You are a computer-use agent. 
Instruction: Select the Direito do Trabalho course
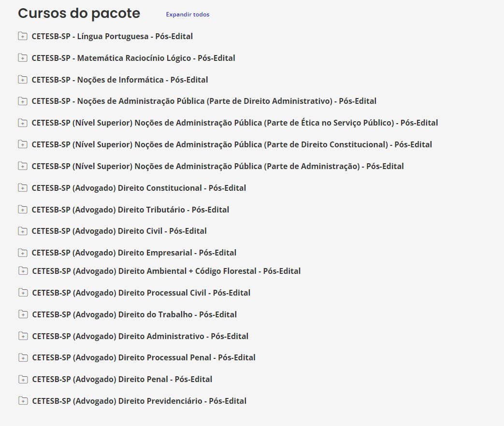click(134, 314)
